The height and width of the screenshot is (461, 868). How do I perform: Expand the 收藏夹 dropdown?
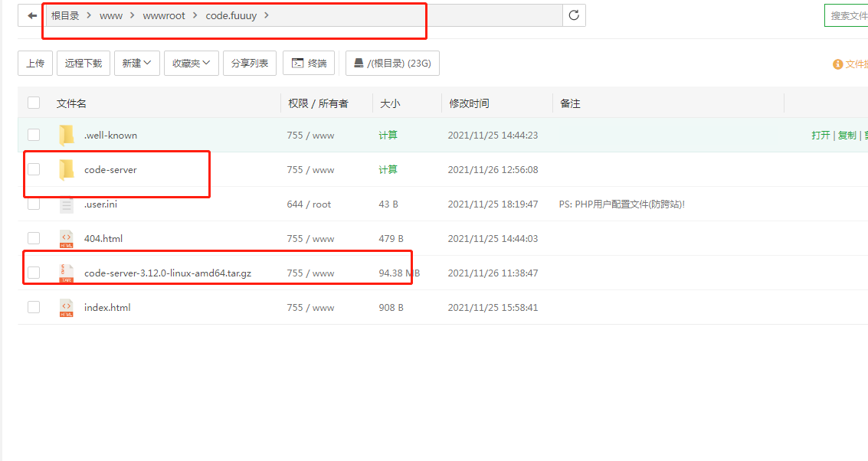coord(192,63)
